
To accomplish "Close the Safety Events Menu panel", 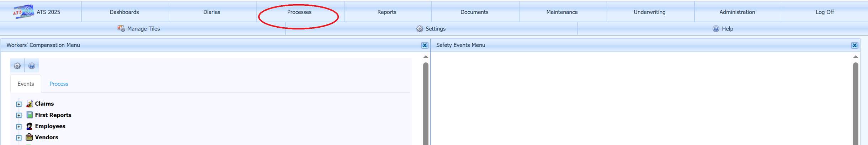I will point(854,45).
